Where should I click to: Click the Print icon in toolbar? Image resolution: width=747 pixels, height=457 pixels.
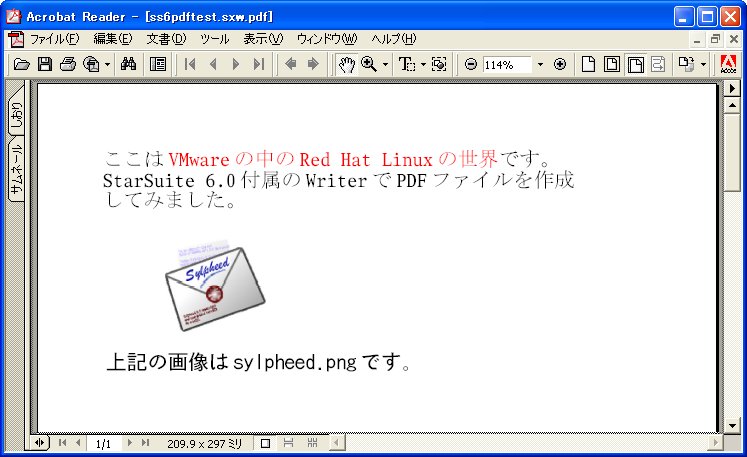68,64
